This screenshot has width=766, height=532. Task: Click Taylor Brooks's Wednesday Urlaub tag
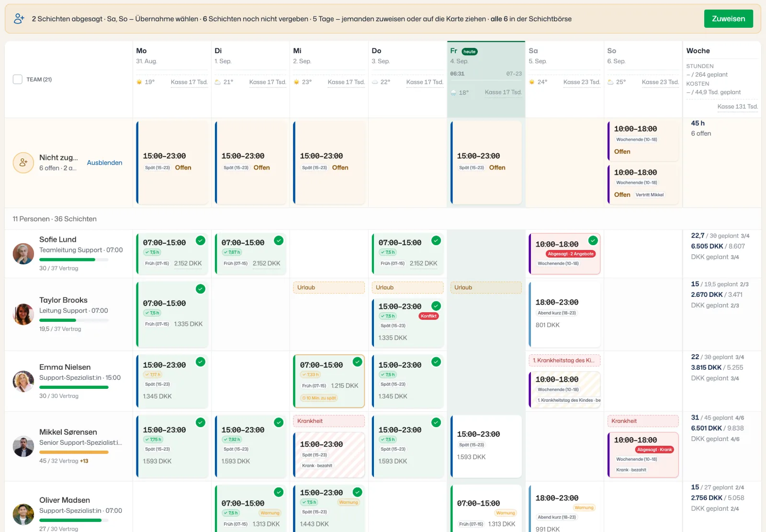click(329, 287)
